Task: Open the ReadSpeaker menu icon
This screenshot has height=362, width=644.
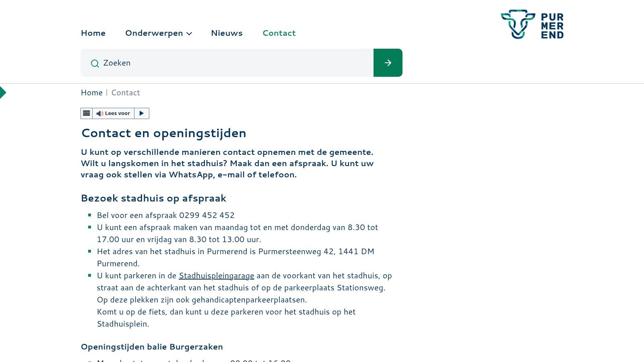Action: coord(87,113)
